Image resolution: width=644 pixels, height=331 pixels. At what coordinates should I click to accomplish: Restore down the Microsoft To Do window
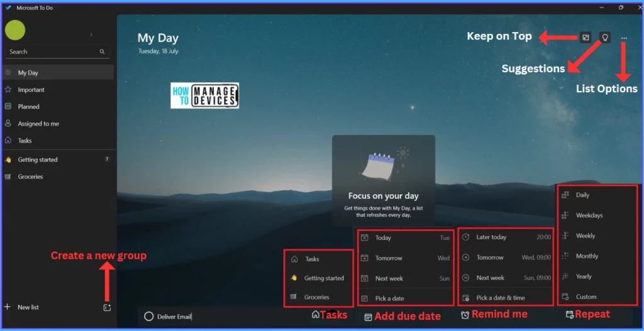pos(621,8)
